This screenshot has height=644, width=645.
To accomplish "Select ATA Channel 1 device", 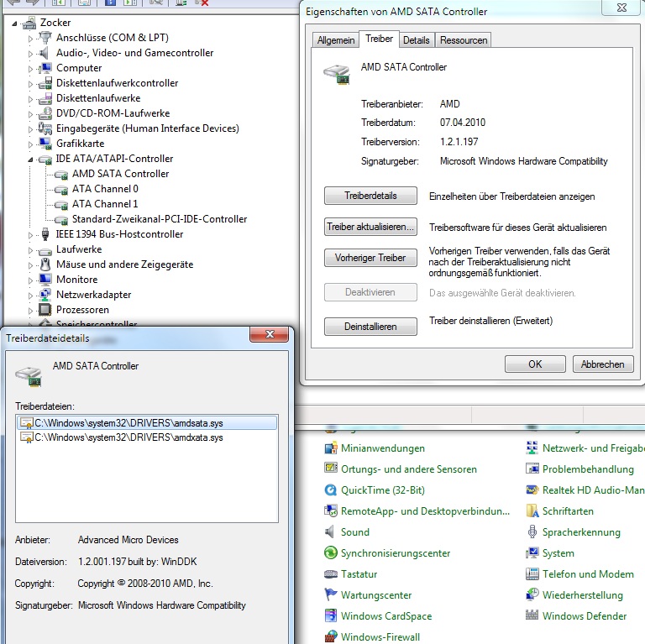I will [x=105, y=204].
